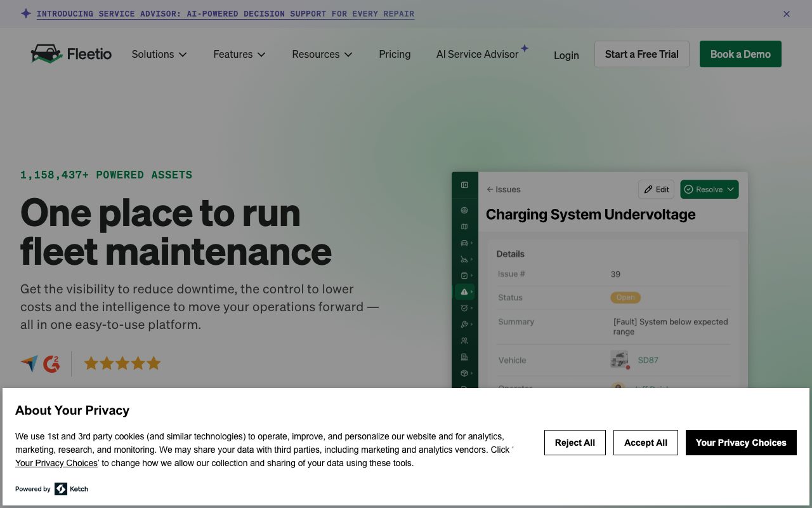Click 'One place to run fleet maintenance' headline
Viewport: 812px width, 508px height.
coord(176,232)
